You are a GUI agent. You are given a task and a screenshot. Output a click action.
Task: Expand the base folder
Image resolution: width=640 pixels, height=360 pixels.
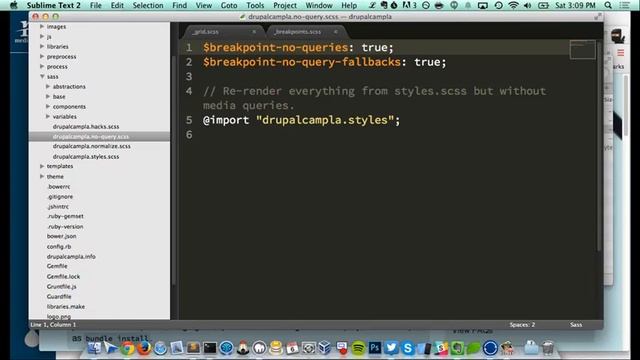click(48, 96)
